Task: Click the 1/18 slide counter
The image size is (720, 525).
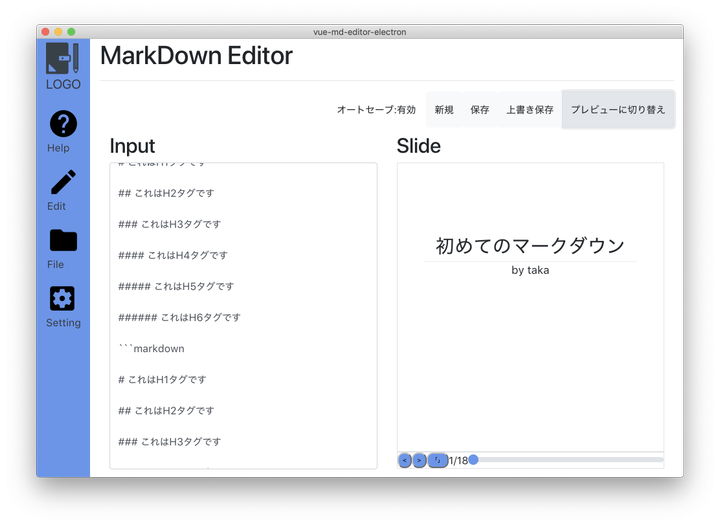Action: [x=458, y=460]
